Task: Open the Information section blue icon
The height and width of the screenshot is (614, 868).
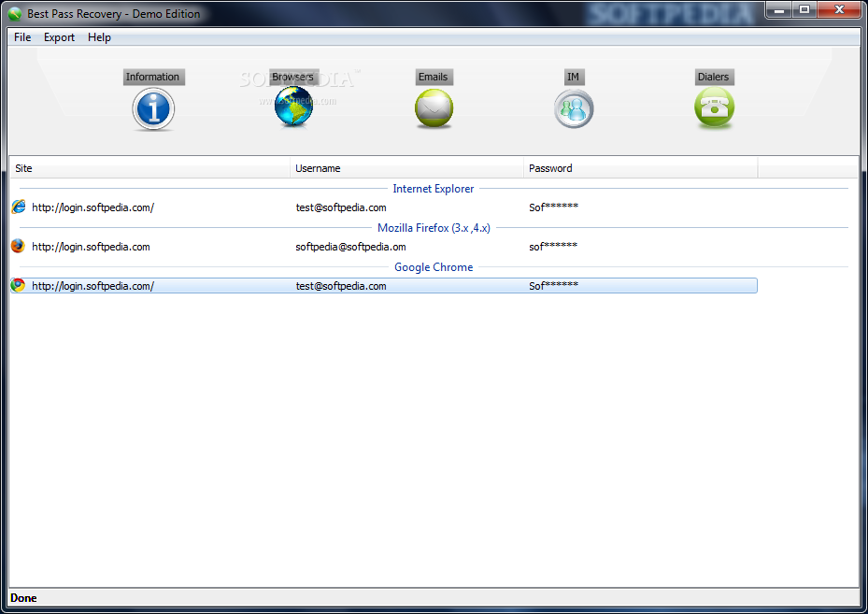Action: click(153, 108)
